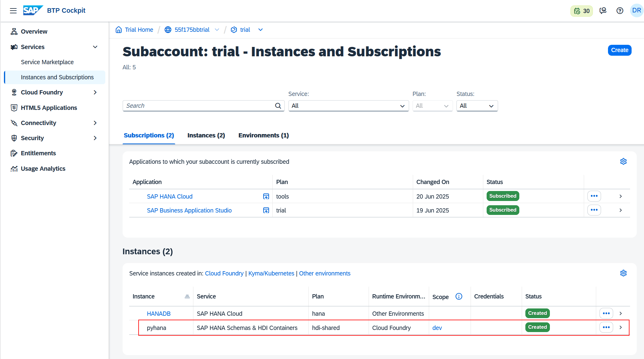Open the help question mark icon

coord(620,11)
